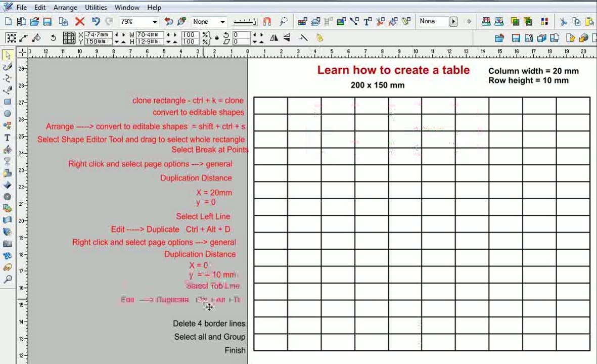Click arrow button next to right None field
The image size is (597, 364).
(453, 21)
